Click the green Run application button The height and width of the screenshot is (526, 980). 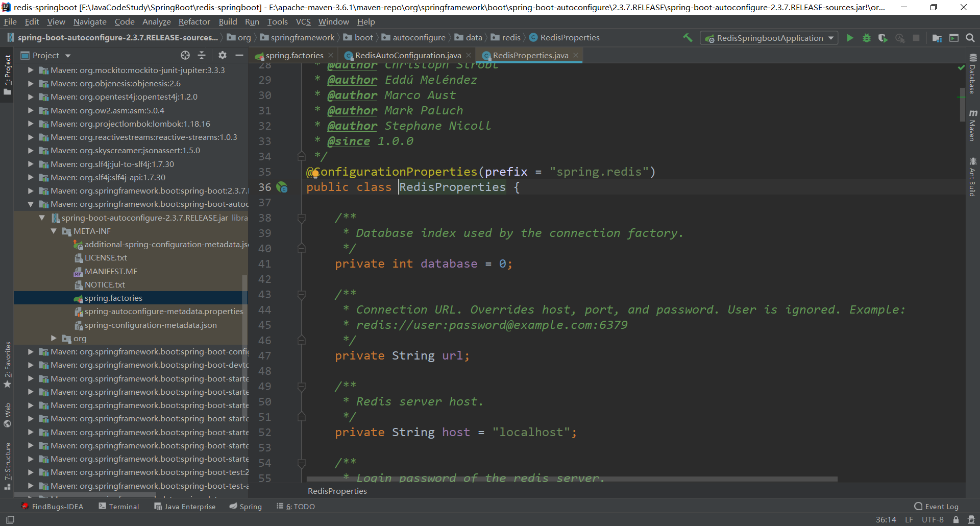pyautogui.click(x=850, y=38)
